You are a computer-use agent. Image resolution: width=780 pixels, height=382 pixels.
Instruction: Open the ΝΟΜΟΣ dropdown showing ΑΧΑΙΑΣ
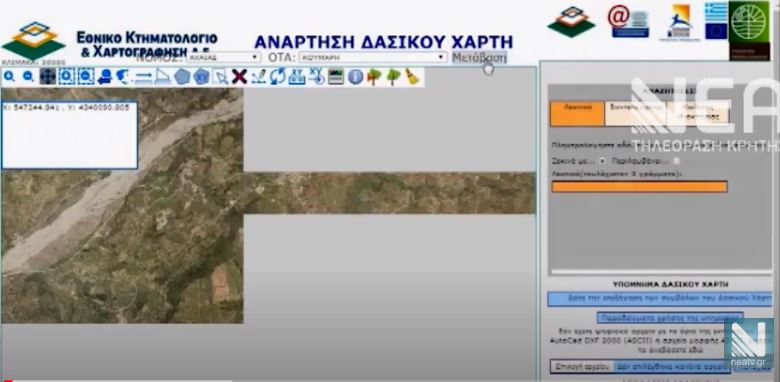pyautogui.click(x=223, y=57)
